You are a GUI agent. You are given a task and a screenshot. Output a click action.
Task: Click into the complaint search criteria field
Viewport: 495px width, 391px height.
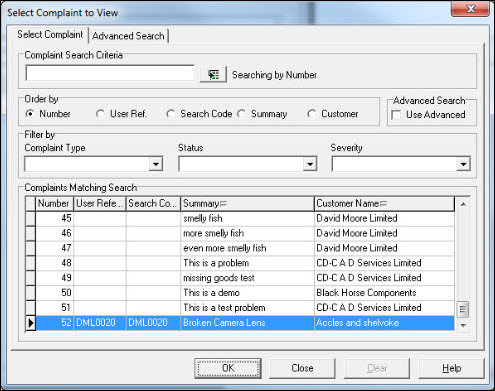pyautogui.click(x=110, y=73)
